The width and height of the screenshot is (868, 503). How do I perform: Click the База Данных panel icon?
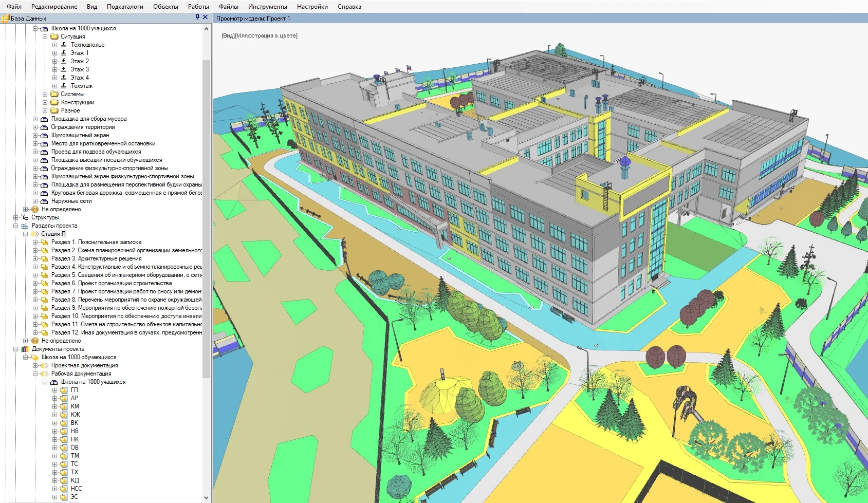pos(5,18)
